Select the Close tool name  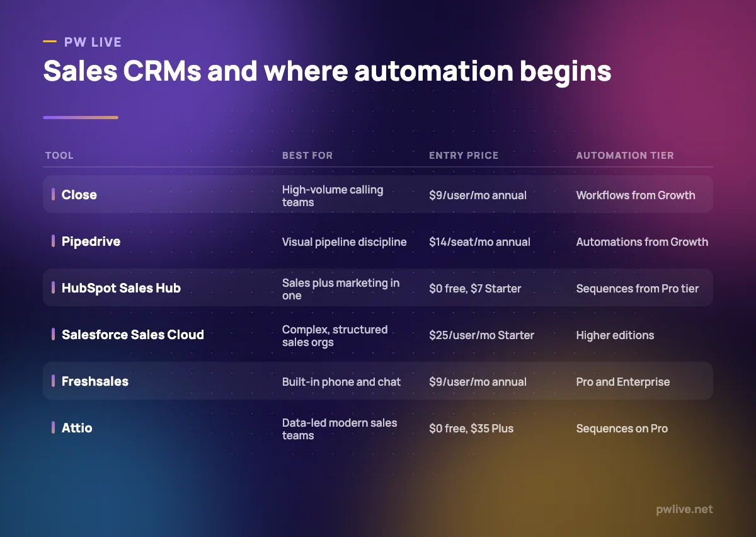tap(79, 195)
